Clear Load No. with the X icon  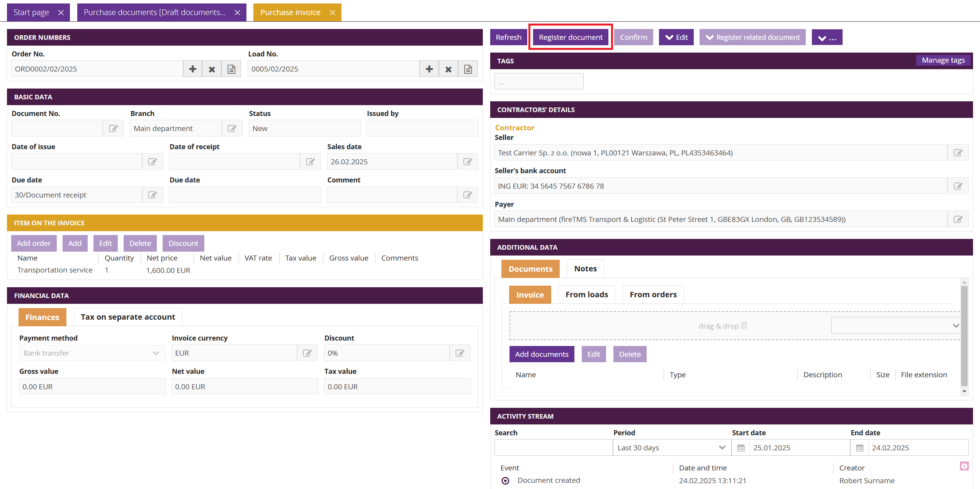448,69
